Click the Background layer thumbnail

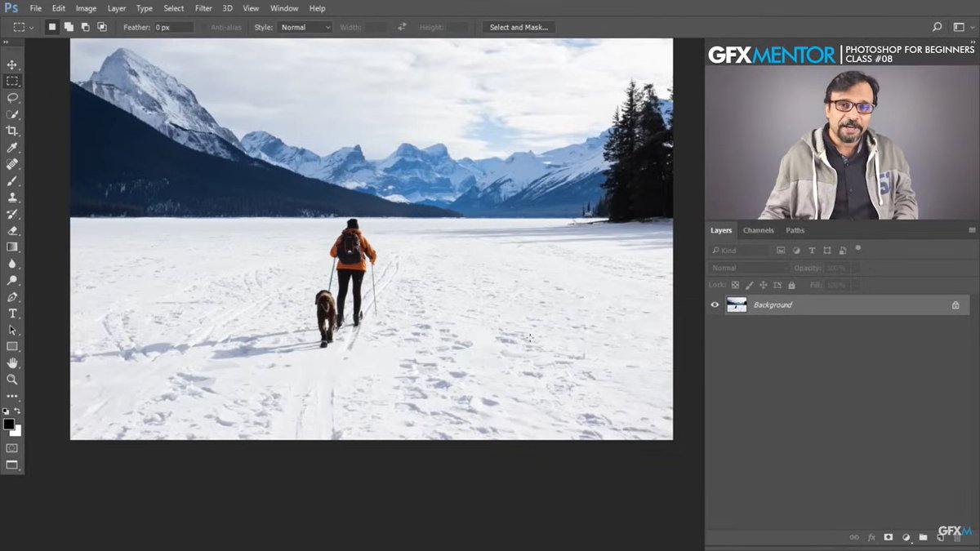pos(737,305)
